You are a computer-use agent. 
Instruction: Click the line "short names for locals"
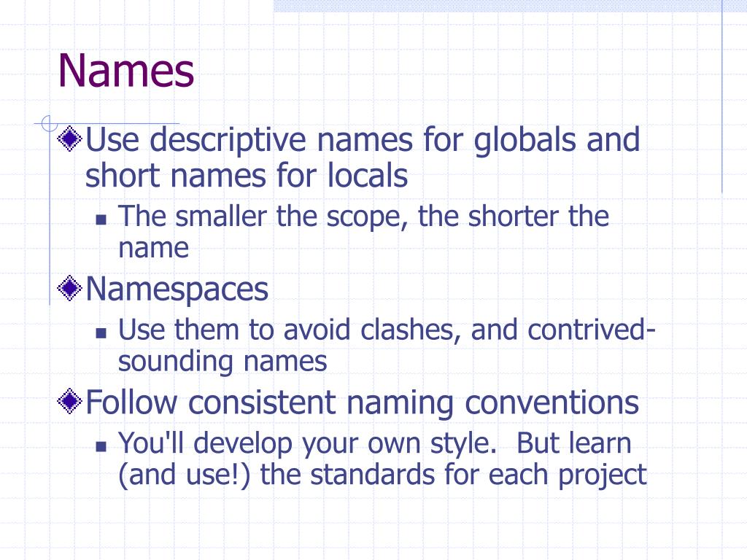[x=247, y=175]
